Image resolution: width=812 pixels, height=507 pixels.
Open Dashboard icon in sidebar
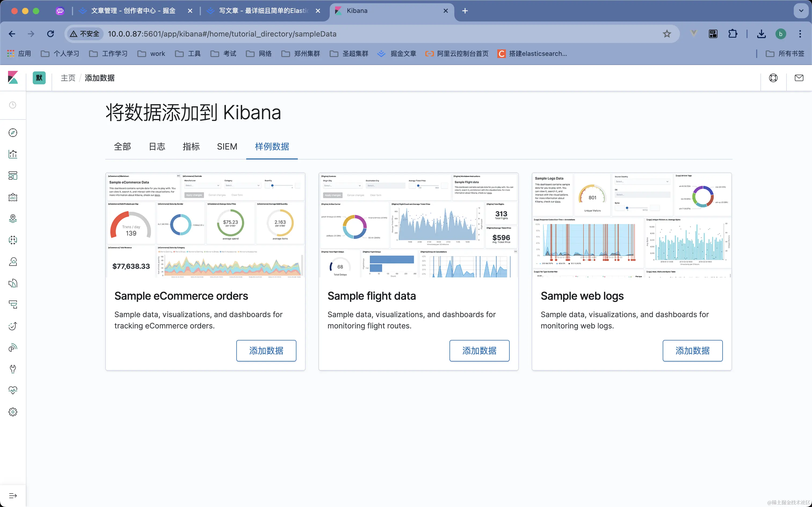[x=13, y=176]
